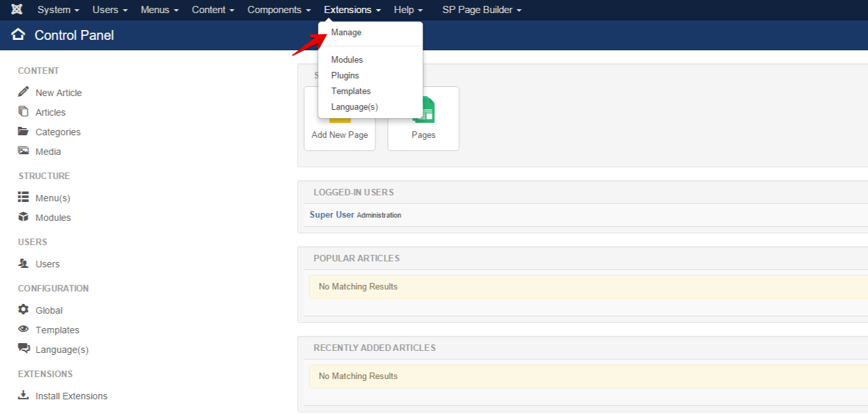
Task: Select the Control Panel home icon
Action: click(18, 35)
